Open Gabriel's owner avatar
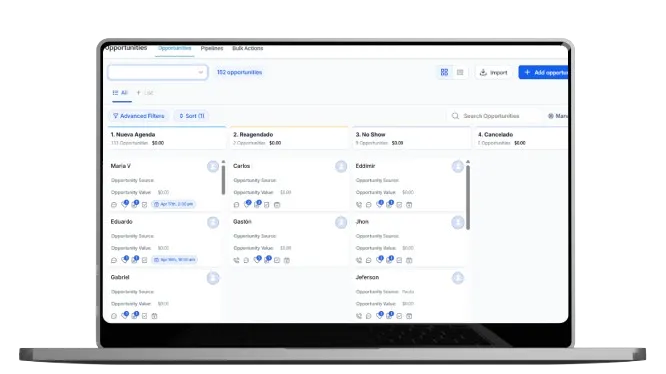The image size is (666, 374). tap(213, 278)
